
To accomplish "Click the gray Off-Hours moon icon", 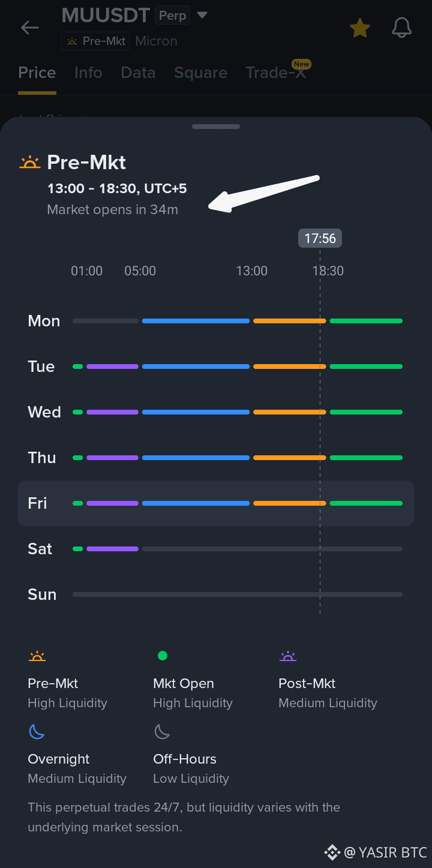I will [162, 731].
